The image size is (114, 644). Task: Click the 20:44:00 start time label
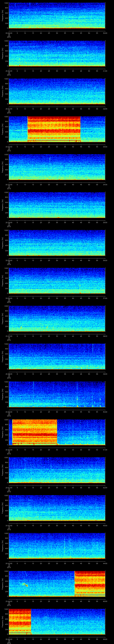[9, 601]
